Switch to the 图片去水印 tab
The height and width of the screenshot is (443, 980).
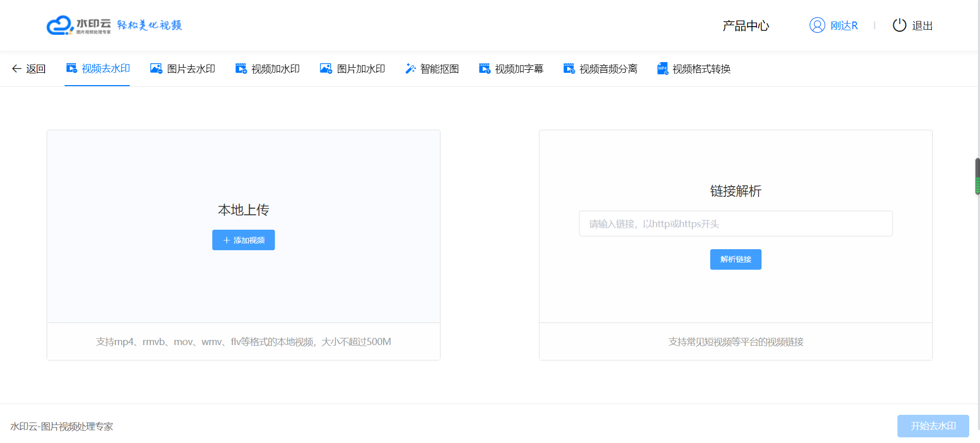tap(191, 69)
